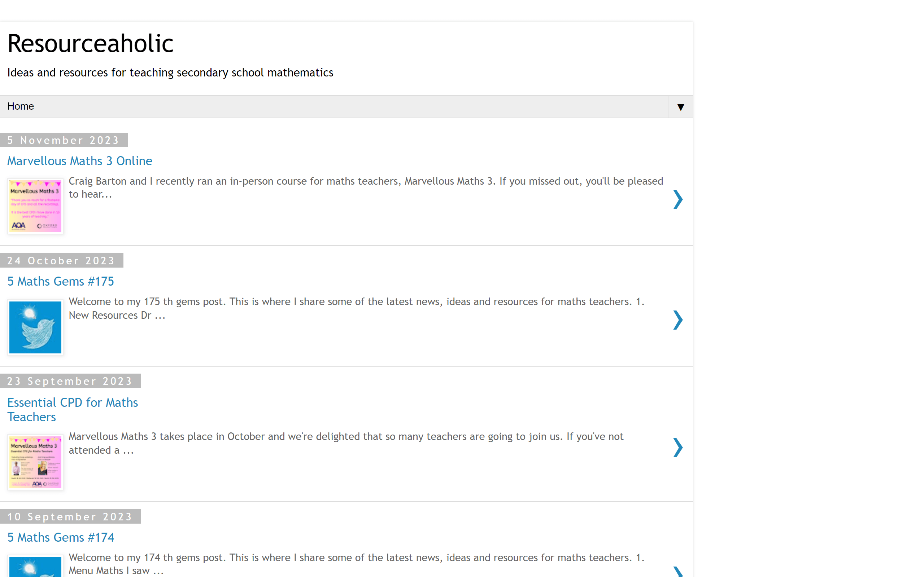Click the blue Twitter bird thumbnail for #175
Image resolution: width=924 pixels, height=577 pixels.
point(35,327)
